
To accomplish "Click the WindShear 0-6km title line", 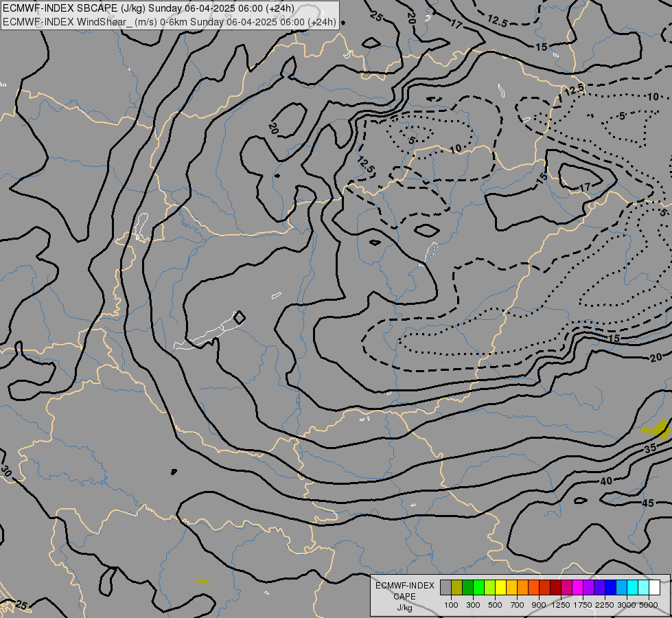I will click(170, 22).
